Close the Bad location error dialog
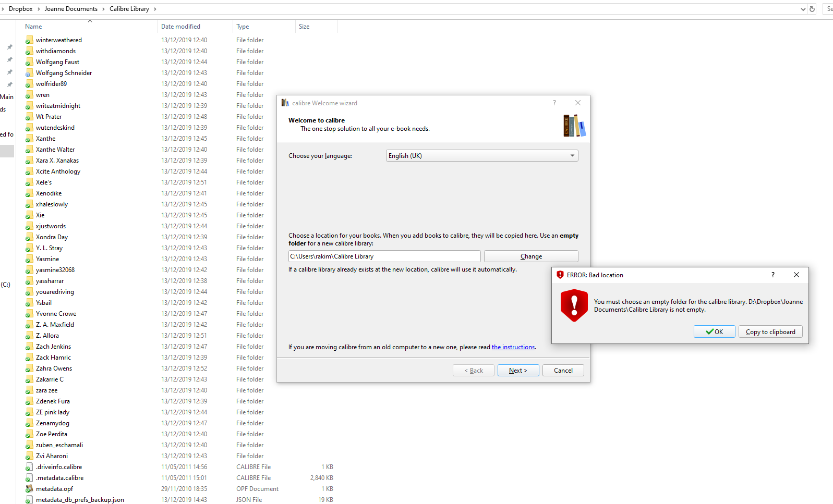 [x=796, y=275]
